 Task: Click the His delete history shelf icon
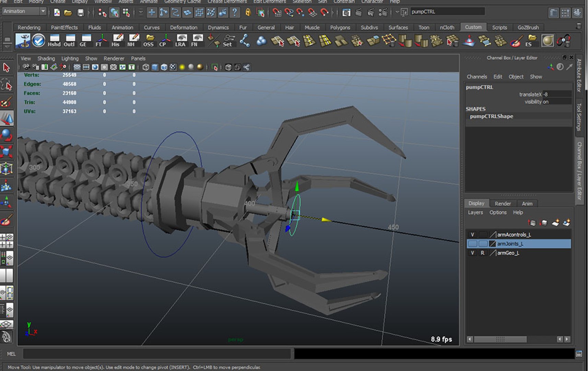pos(117,41)
